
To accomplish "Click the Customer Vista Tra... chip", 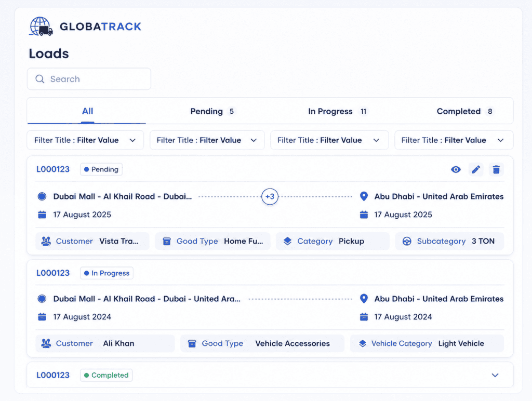I will pos(92,241).
